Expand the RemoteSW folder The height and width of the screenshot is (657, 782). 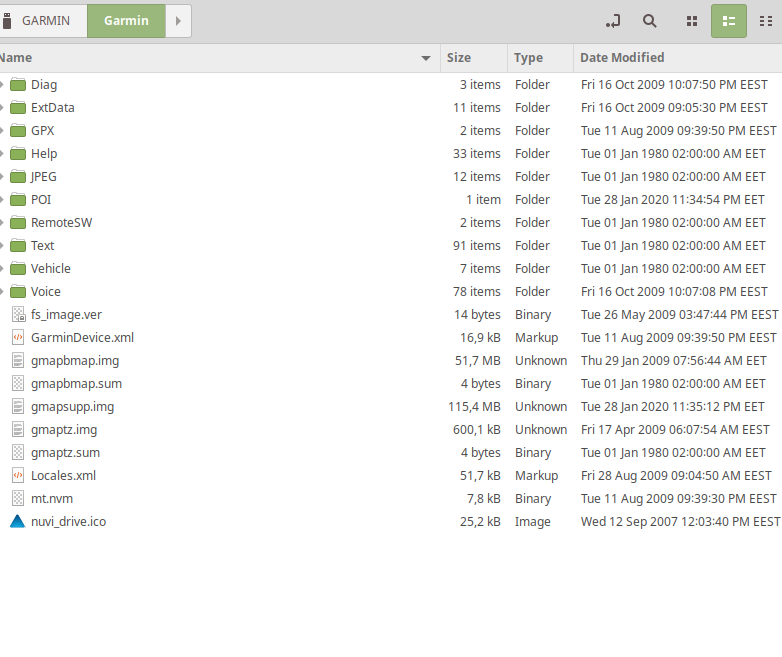coord(2,222)
